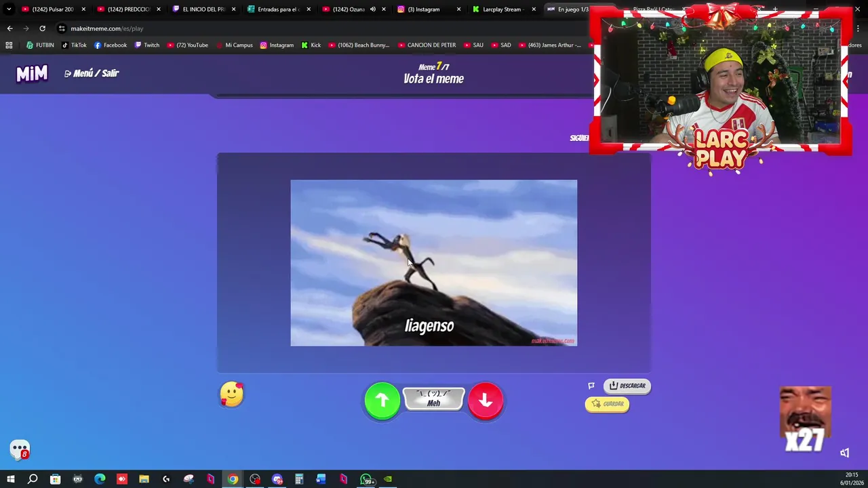Open the Chrome apps grid in bookmarks bar

click(x=9, y=45)
